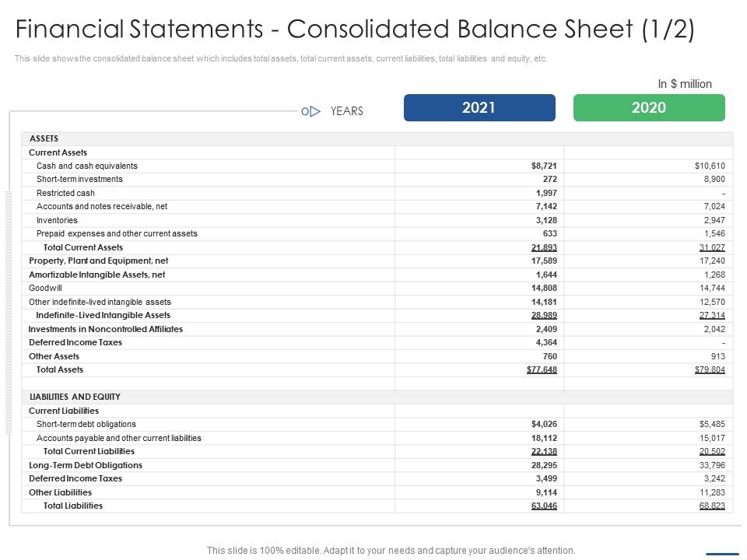The width and height of the screenshot is (747, 560).
Task: Select the LIABILITIES AND EQUITY header row
Action: point(75,396)
